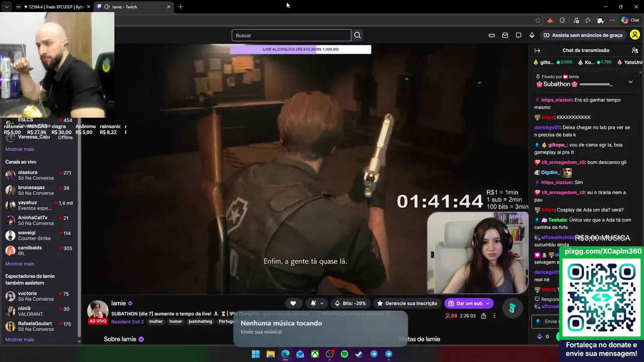The image size is (644, 362).
Task: Open OBS Studio from the taskbar
Action: (330, 354)
